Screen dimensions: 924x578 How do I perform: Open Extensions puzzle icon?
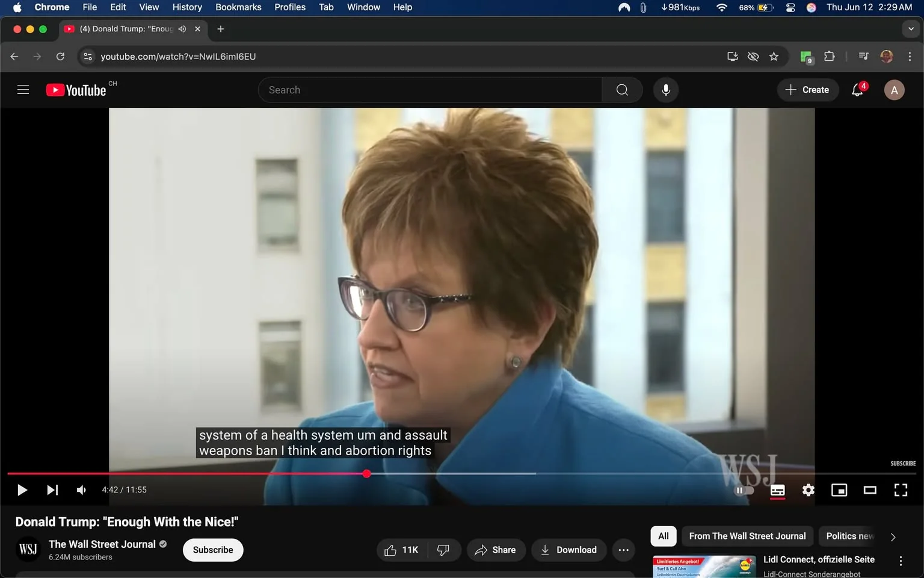pos(829,57)
